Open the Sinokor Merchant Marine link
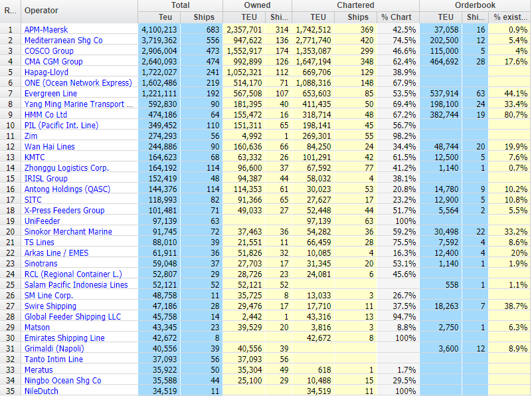 pos(68,232)
